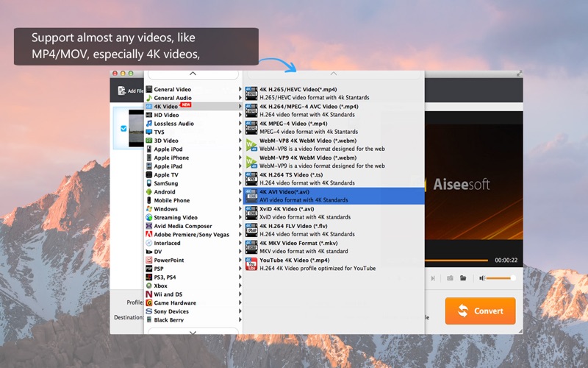Click the Android robot icon
Viewport: 588px width, 368px height.
149,192
